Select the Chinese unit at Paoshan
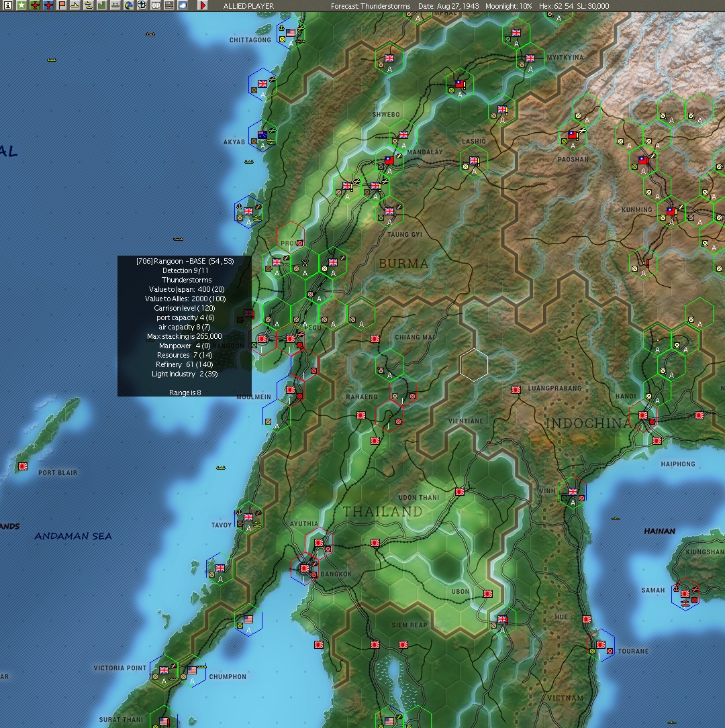This screenshot has height=728, width=725. click(x=572, y=135)
